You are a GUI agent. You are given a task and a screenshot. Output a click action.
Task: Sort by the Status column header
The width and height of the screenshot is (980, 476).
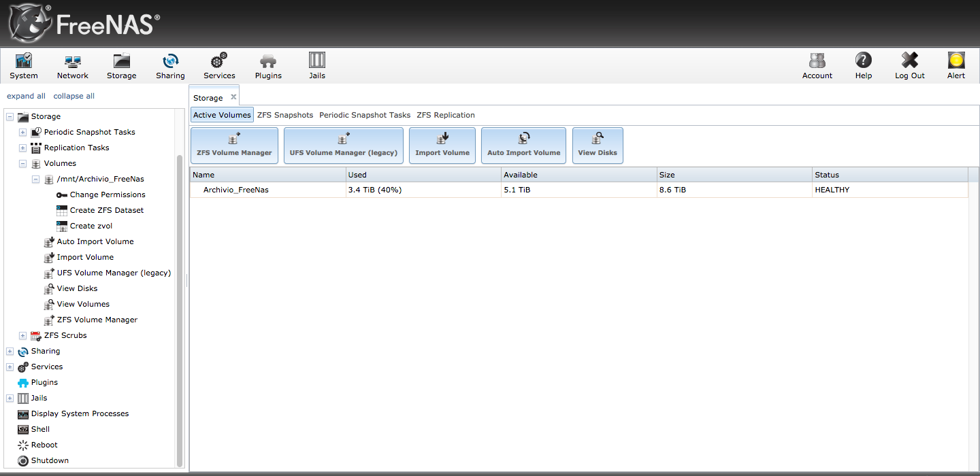pyautogui.click(x=890, y=175)
